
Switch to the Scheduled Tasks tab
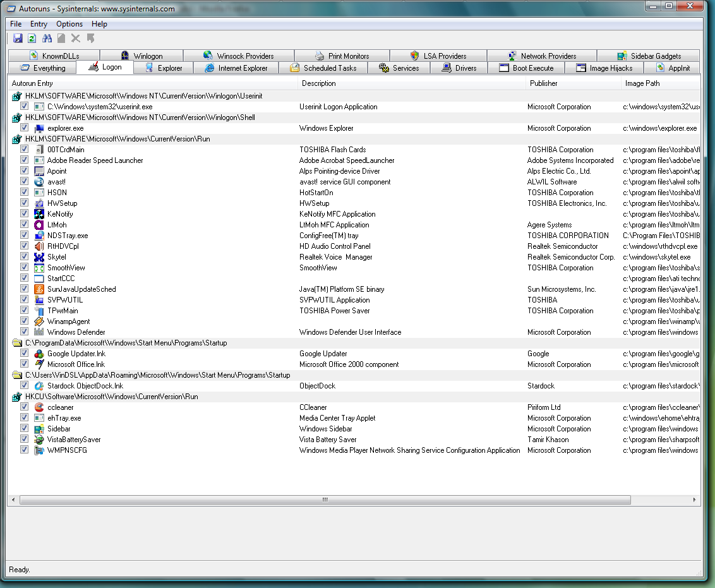(323, 68)
